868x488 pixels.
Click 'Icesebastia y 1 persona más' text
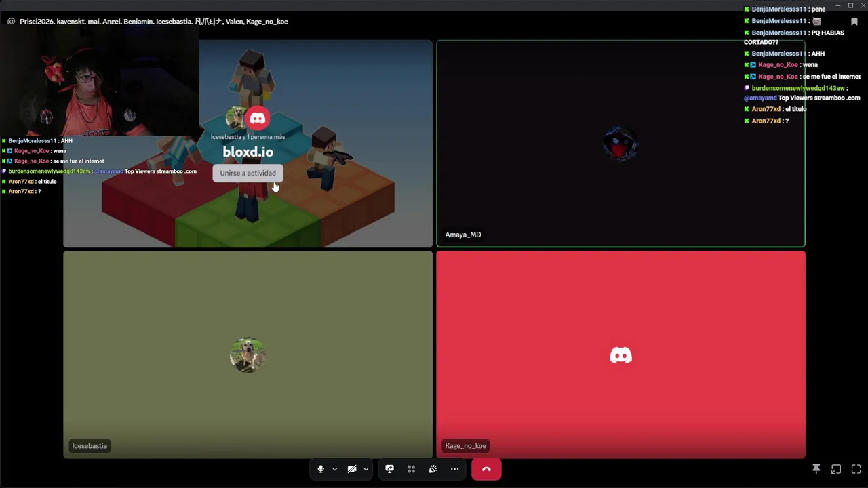[x=248, y=137]
